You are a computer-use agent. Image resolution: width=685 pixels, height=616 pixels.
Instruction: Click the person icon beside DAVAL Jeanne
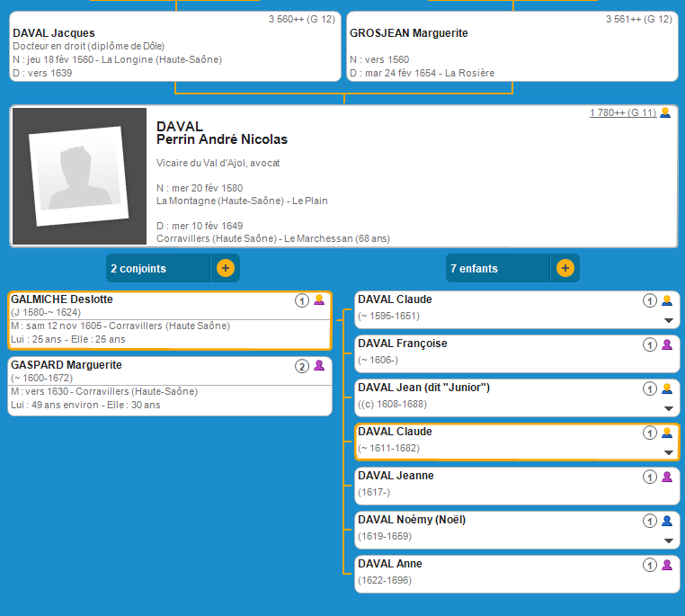[667, 477]
